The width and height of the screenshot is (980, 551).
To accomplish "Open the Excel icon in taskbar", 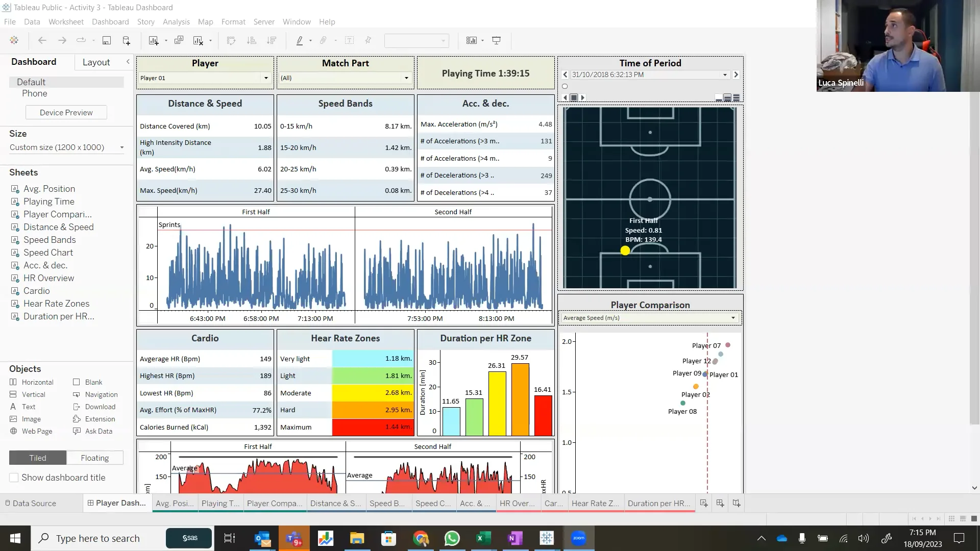I will 483,538.
